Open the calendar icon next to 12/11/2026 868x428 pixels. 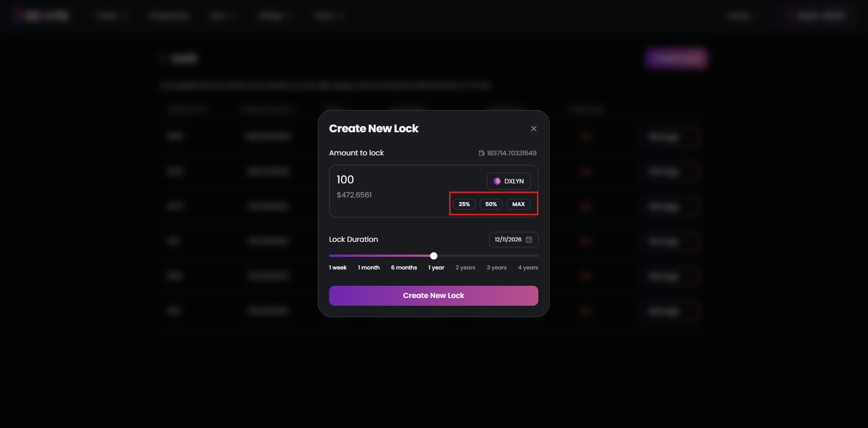pos(529,240)
